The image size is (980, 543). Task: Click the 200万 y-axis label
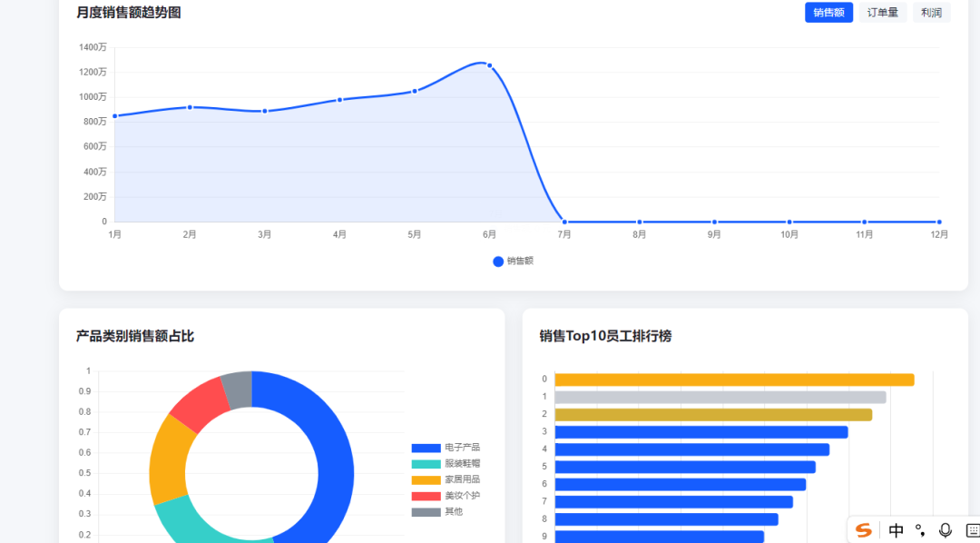click(x=95, y=197)
